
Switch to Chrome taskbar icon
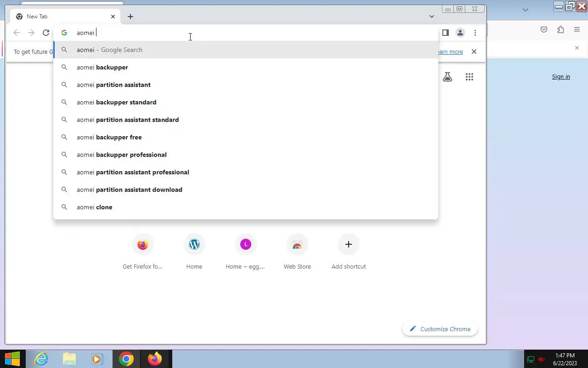(x=126, y=359)
